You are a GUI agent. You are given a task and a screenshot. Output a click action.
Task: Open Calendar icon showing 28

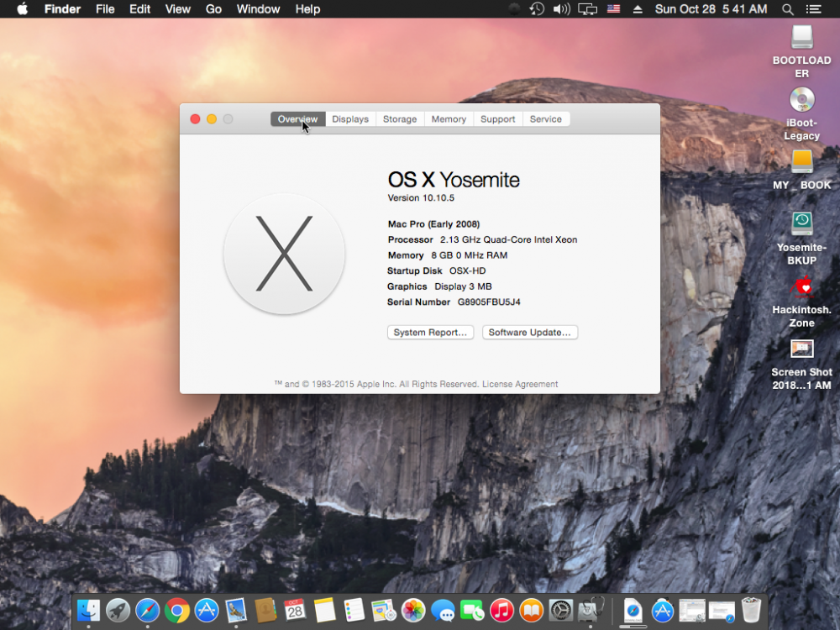(295, 610)
